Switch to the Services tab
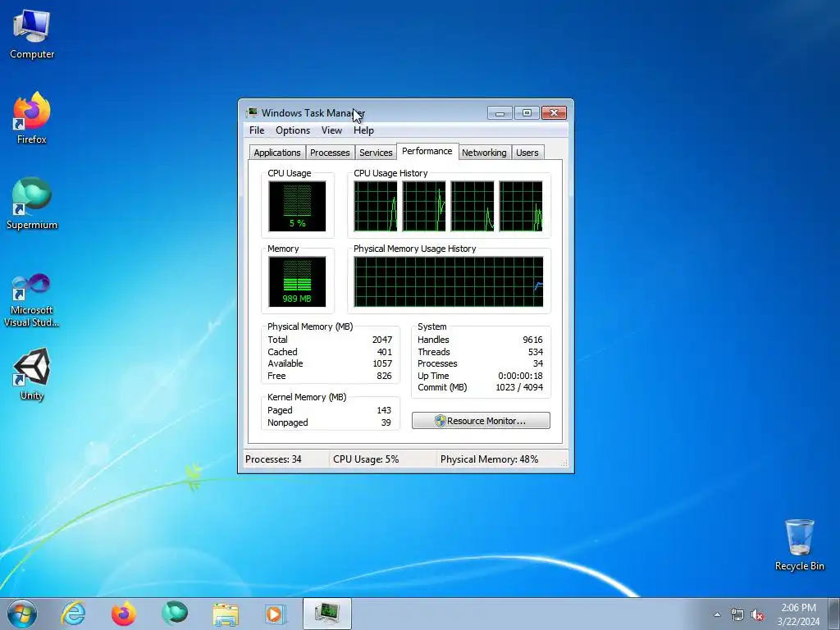The width and height of the screenshot is (840, 630). click(x=376, y=153)
